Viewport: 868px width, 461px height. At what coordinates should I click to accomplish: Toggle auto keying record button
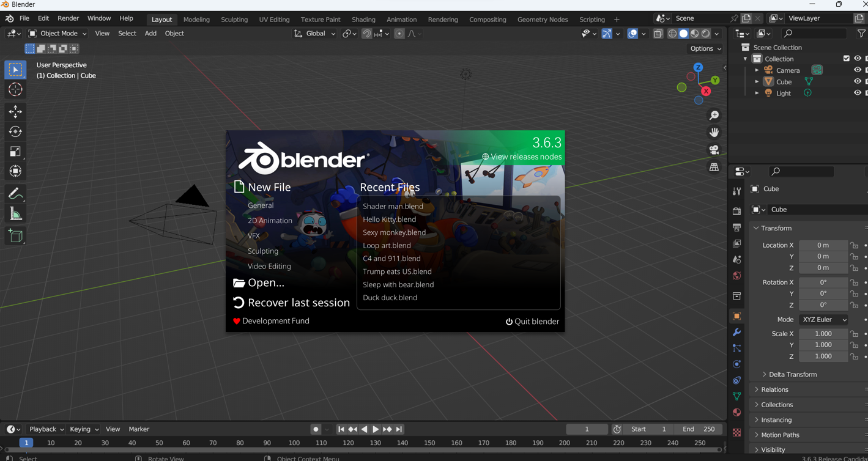coord(316,429)
